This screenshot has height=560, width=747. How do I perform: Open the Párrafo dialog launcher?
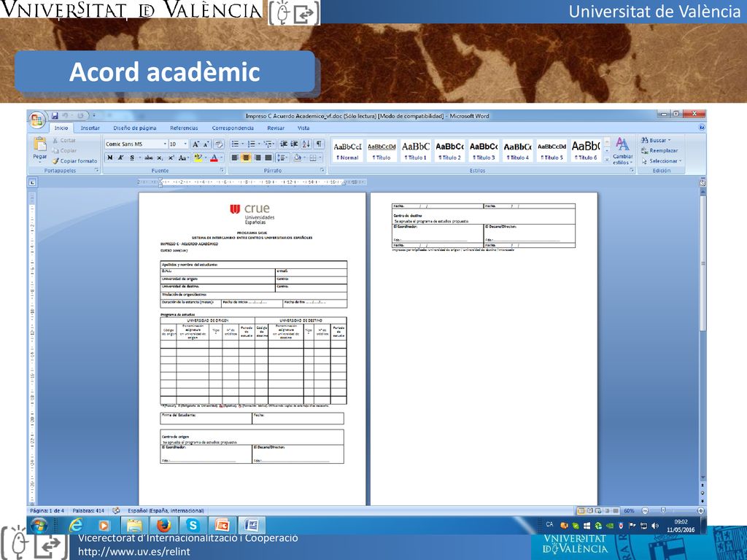[322, 170]
